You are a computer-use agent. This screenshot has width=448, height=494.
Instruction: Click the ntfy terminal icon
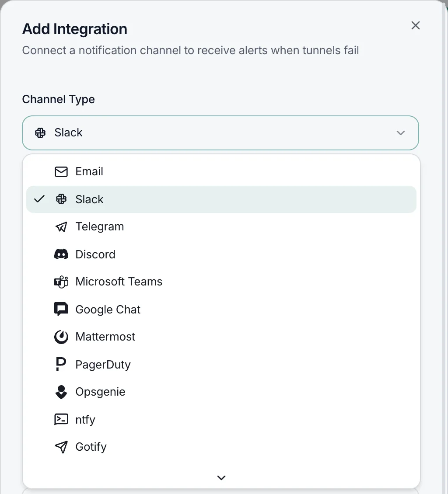point(61,419)
